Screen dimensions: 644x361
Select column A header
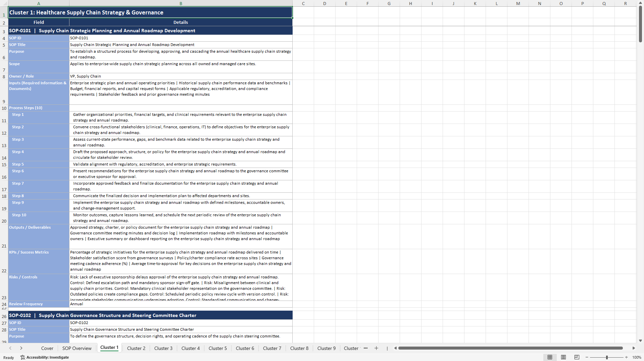39,3
